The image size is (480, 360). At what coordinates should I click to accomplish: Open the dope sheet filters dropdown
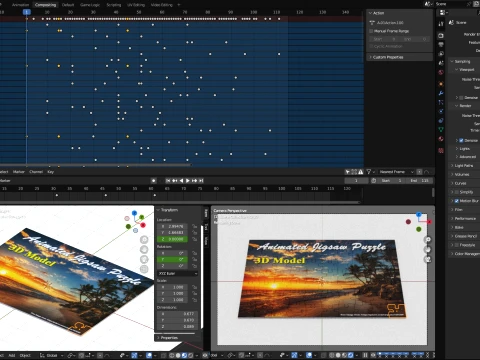tap(370, 172)
